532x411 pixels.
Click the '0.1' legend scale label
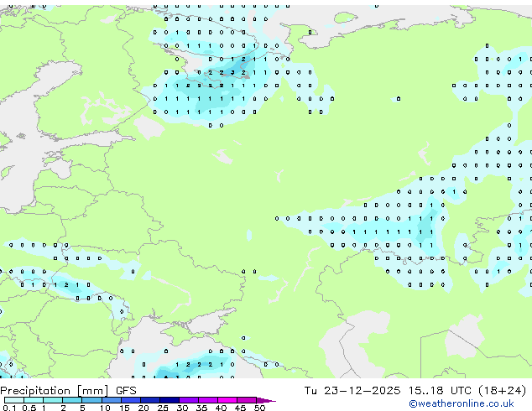click(x=10, y=408)
